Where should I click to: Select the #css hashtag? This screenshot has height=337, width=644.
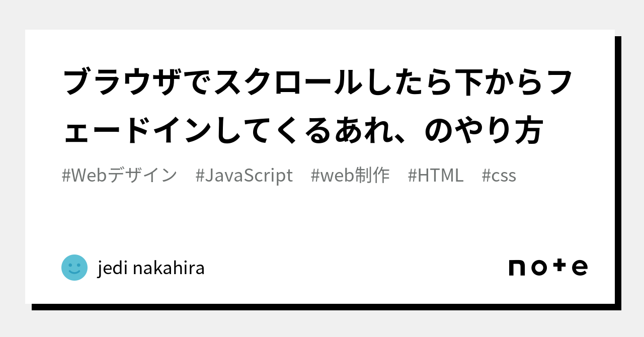[x=499, y=176]
